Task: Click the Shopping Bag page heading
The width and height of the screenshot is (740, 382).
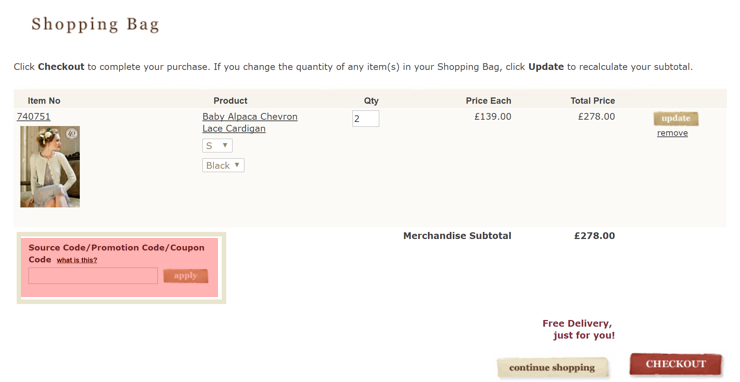Action: click(95, 24)
